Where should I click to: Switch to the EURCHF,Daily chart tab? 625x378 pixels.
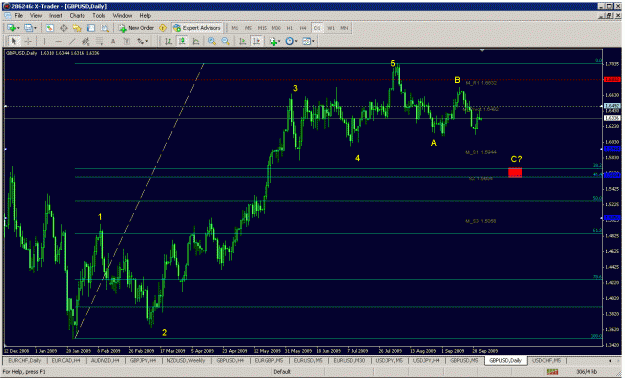pos(24,360)
